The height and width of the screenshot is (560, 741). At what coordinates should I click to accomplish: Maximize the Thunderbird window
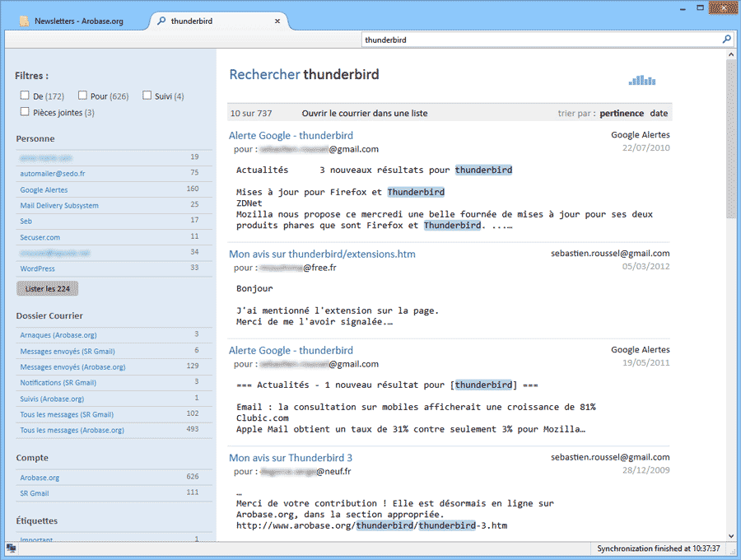point(701,8)
